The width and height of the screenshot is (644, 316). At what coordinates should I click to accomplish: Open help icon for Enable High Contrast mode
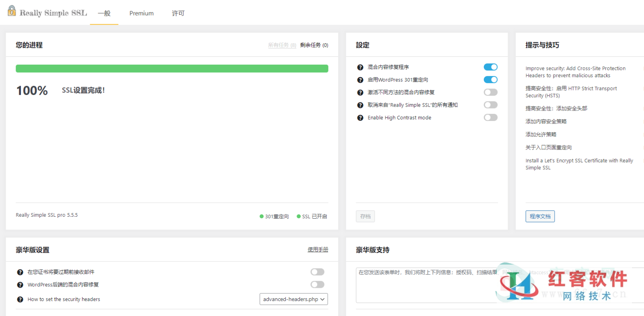[360, 118]
